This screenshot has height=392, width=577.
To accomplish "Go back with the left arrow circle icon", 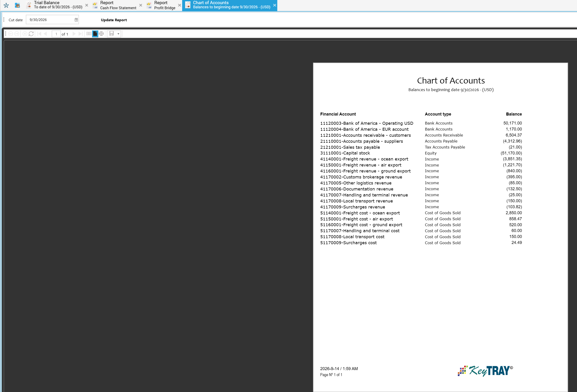I will click(11, 34).
